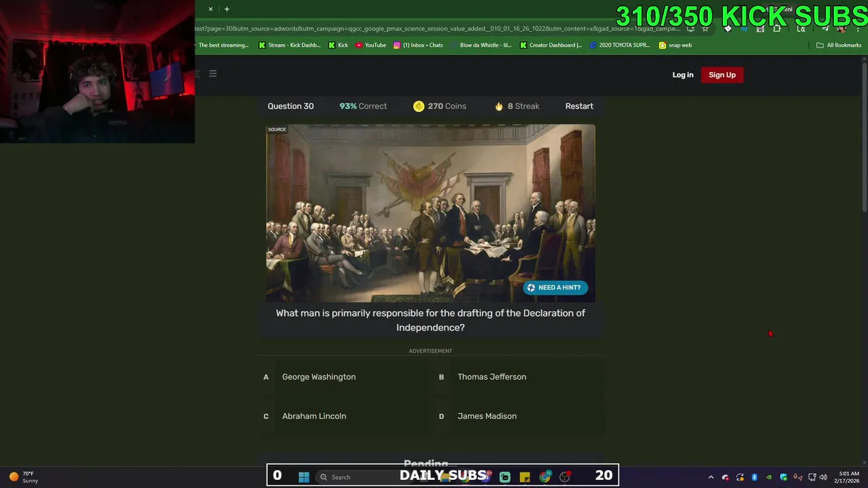Image resolution: width=868 pixels, height=488 pixels.
Task: Click the Windows Security tray icon
Action: 783,477
